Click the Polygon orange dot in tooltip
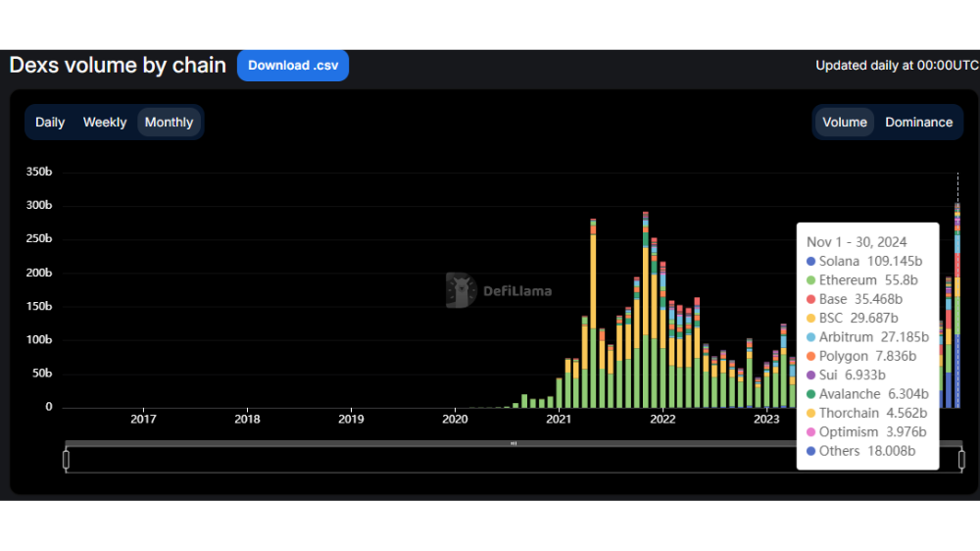 coord(810,357)
